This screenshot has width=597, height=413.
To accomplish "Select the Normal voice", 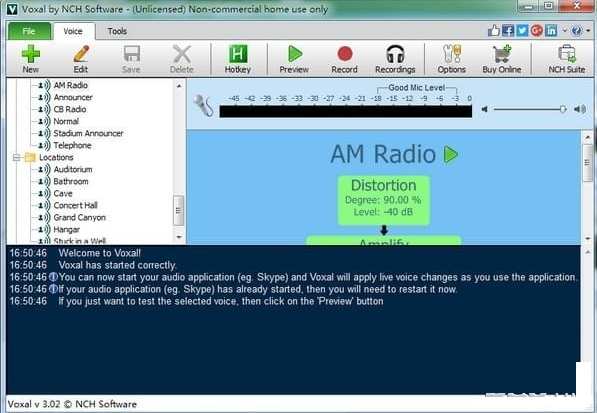I will 66,121.
